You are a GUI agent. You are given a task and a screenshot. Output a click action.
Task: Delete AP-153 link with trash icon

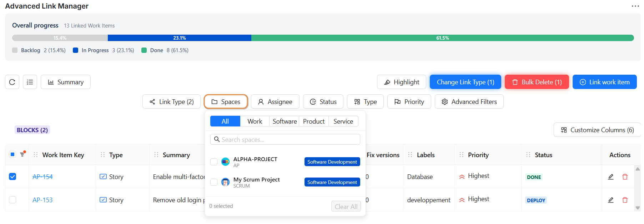625,200
